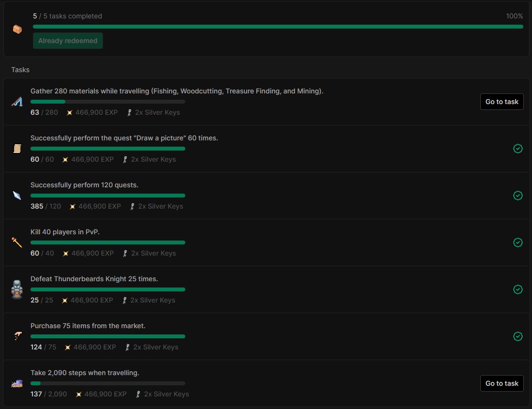Click the Draw a picture progress bar
The height and width of the screenshot is (409, 532).
[x=108, y=149]
